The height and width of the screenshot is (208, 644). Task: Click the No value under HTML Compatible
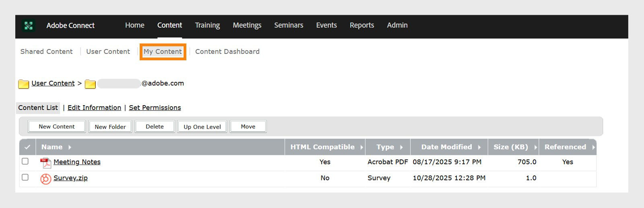point(325,178)
